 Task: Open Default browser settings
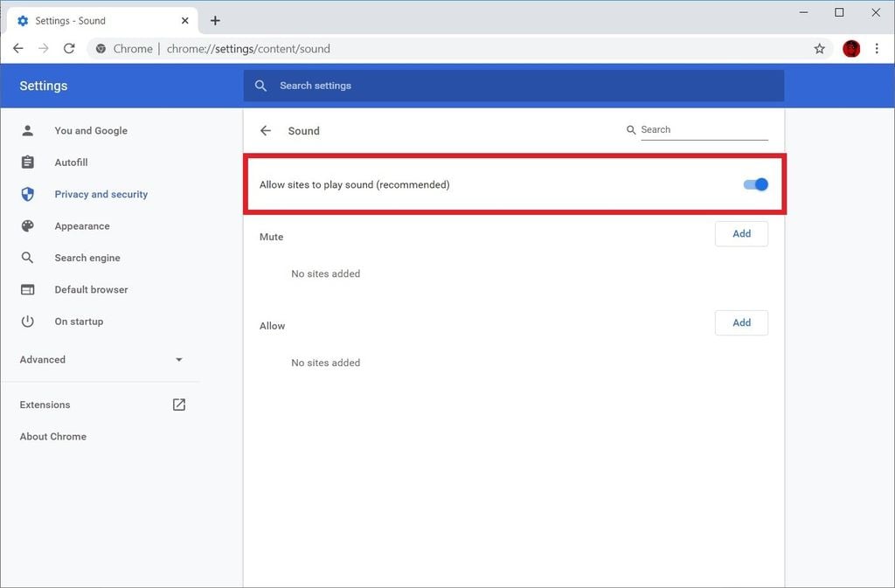point(91,290)
